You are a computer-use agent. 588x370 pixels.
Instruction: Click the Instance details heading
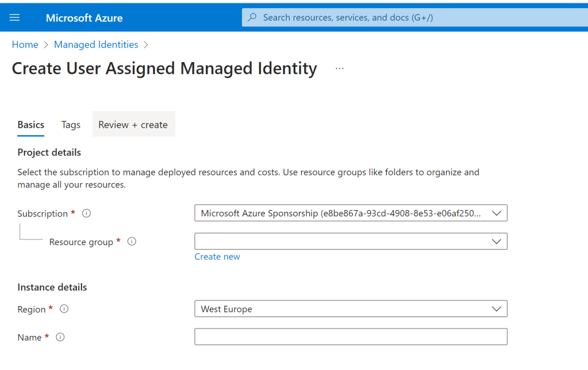[x=52, y=287]
